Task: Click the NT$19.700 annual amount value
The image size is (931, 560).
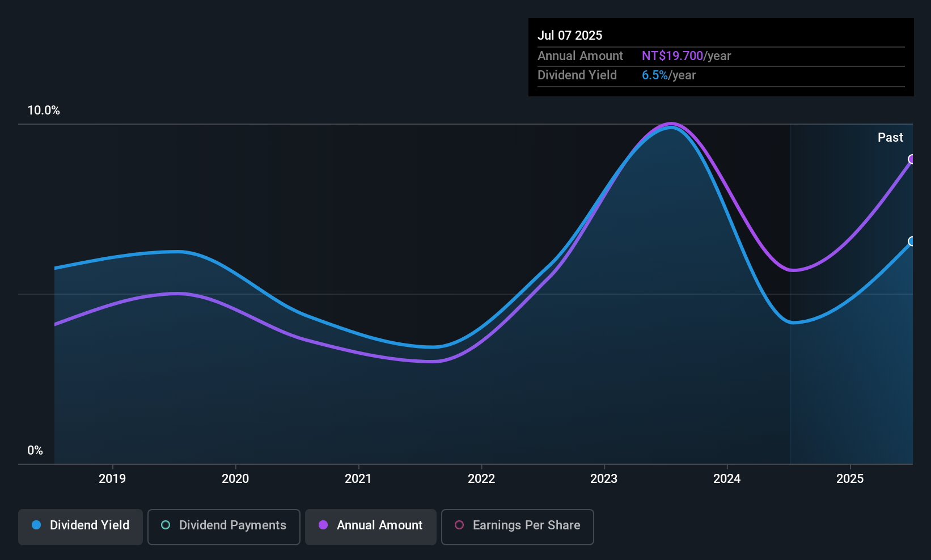Action: tap(672, 56)
